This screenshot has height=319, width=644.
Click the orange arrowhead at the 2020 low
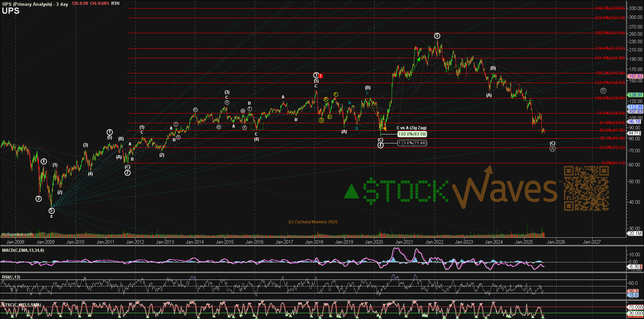coord(384,129)
